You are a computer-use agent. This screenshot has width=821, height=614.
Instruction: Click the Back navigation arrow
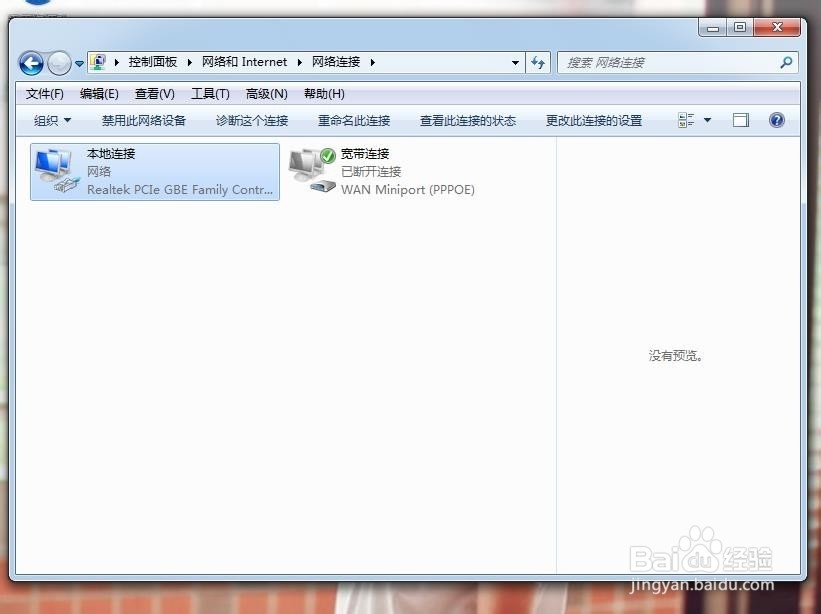(31, 62)
